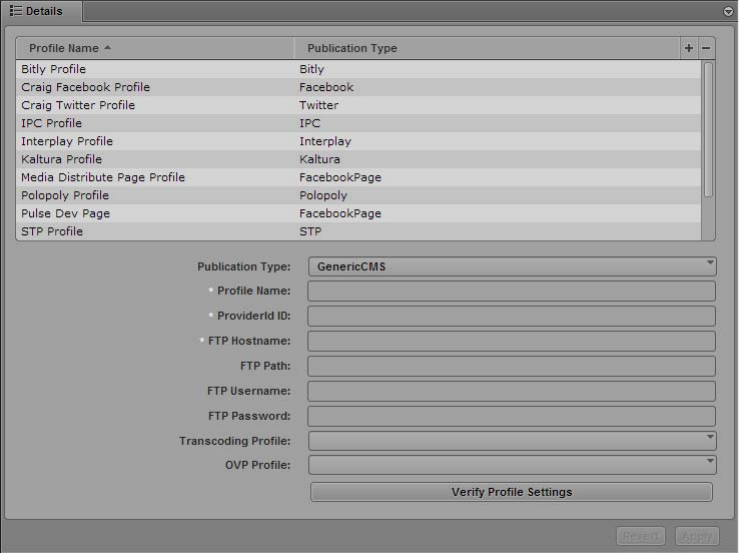Focus the FTP Hostname input field
The width and height of the screenshot is (739, 553).
(x=511, y=341)
